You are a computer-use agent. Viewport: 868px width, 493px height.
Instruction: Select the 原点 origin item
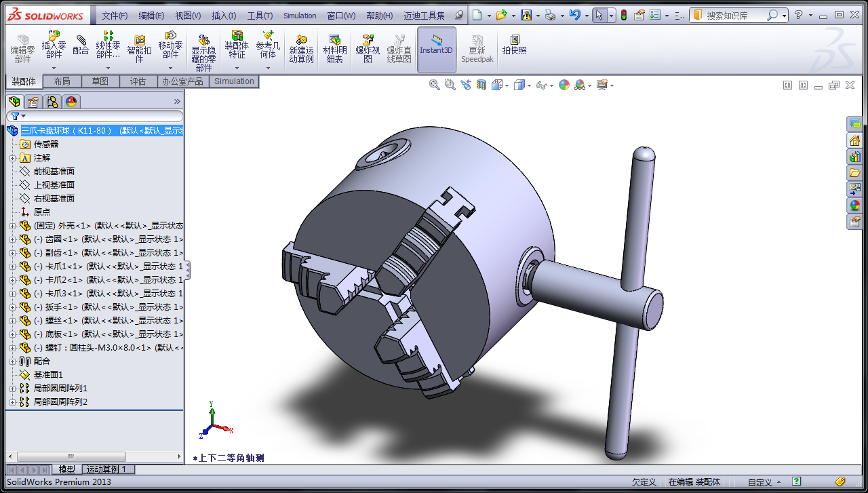point(41,212)
